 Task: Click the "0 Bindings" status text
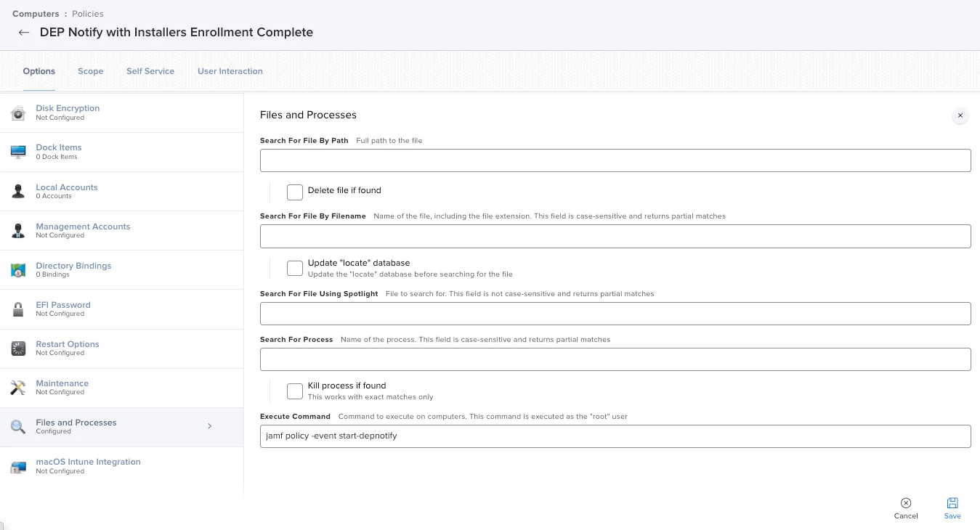pos(53,274)
